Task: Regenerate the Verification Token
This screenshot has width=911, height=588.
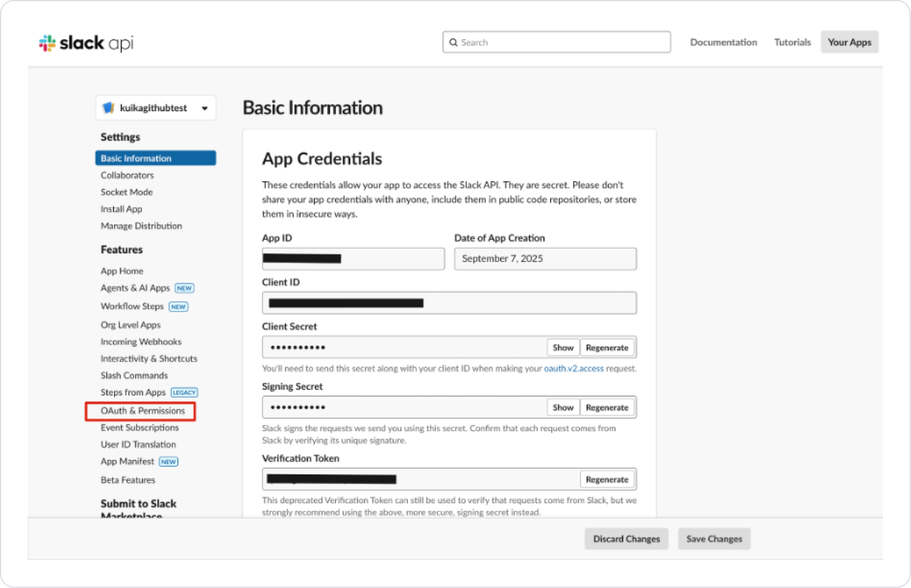Action: [x=607, y=479]
